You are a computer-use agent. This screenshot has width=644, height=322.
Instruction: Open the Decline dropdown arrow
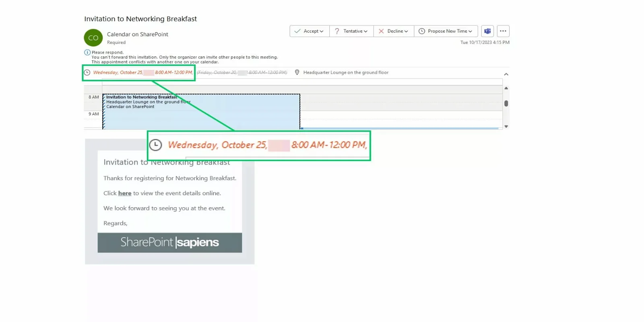406,31
